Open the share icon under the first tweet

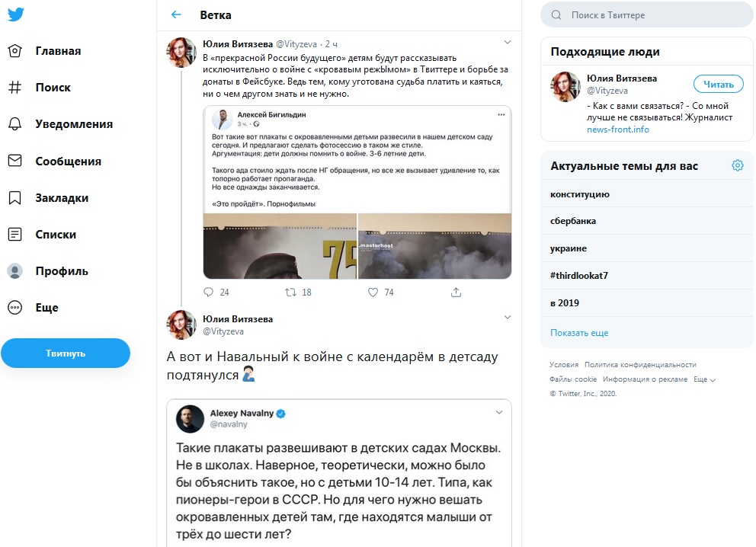[x=456, y=292]
